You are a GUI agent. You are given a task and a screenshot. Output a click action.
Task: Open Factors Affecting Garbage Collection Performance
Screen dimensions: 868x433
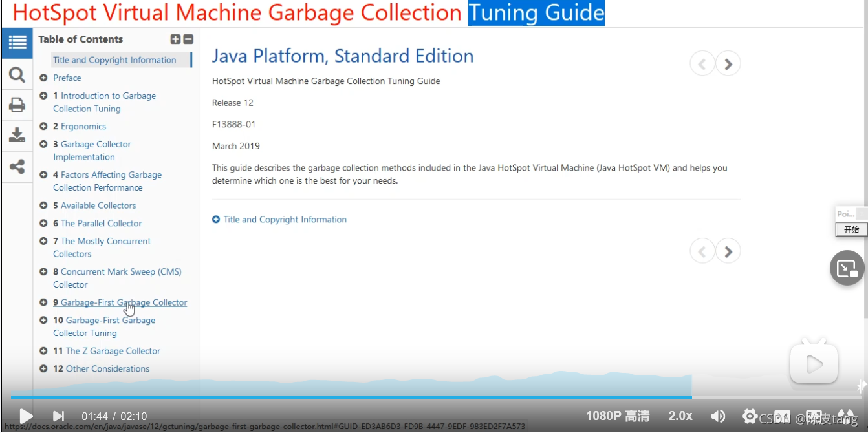pos(107,181)
